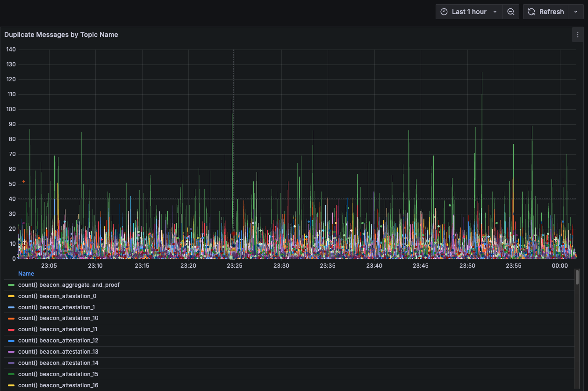Click the 23:40 x-axis time label

(x=374, y=265)
